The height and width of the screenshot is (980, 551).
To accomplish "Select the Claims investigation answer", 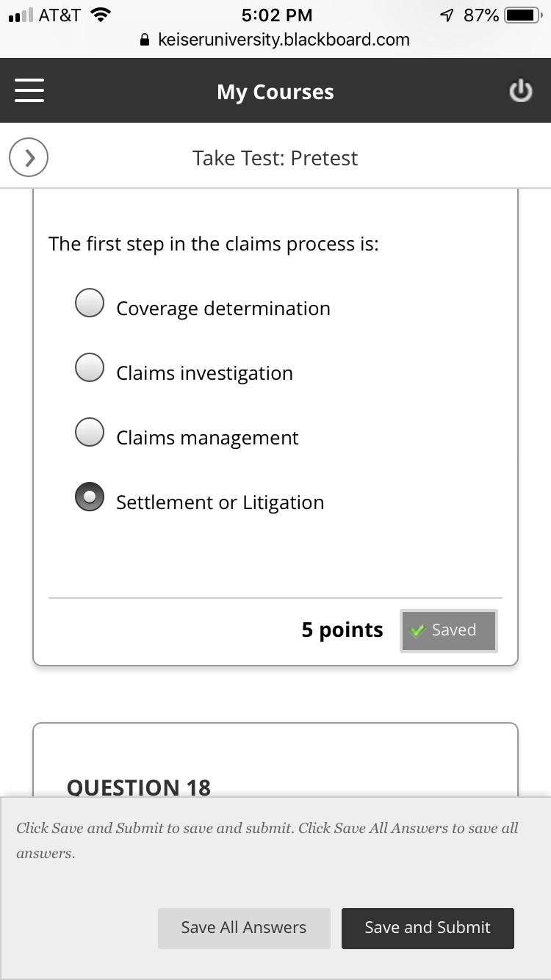I will pyautogui.click(x=90, y=367).
